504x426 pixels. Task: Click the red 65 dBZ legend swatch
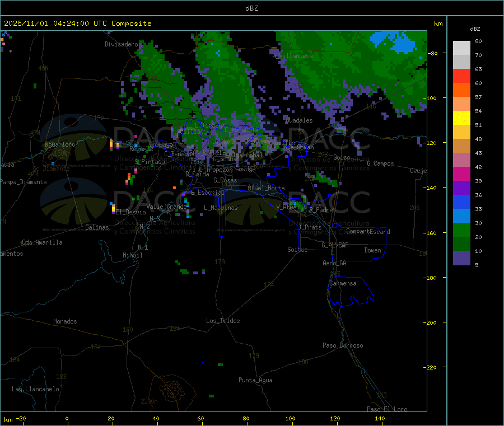[x=461, y=76]
